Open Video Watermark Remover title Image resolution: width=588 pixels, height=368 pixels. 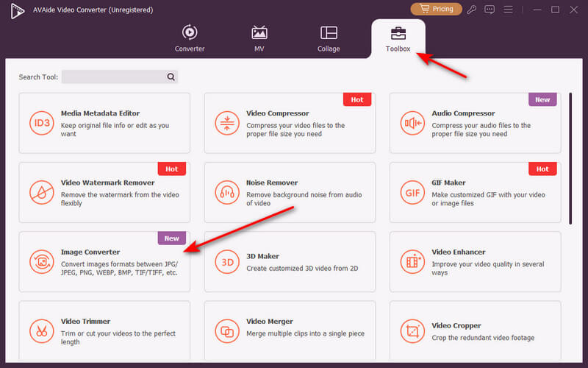(107, 183)
